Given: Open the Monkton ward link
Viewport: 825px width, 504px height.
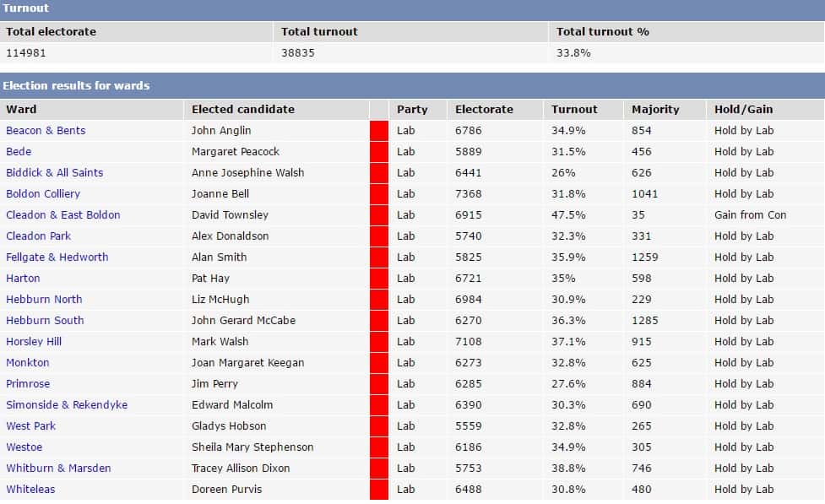Looking at the screenshot, I should (x=28, y=362).
